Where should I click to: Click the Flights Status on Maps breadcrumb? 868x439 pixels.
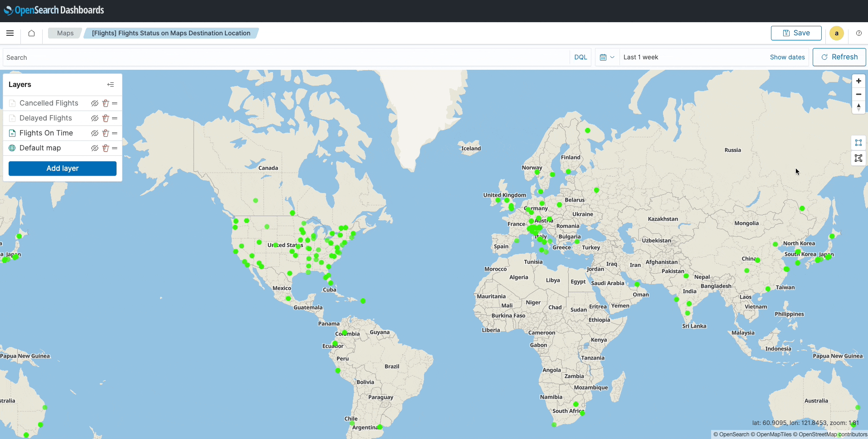171,33
